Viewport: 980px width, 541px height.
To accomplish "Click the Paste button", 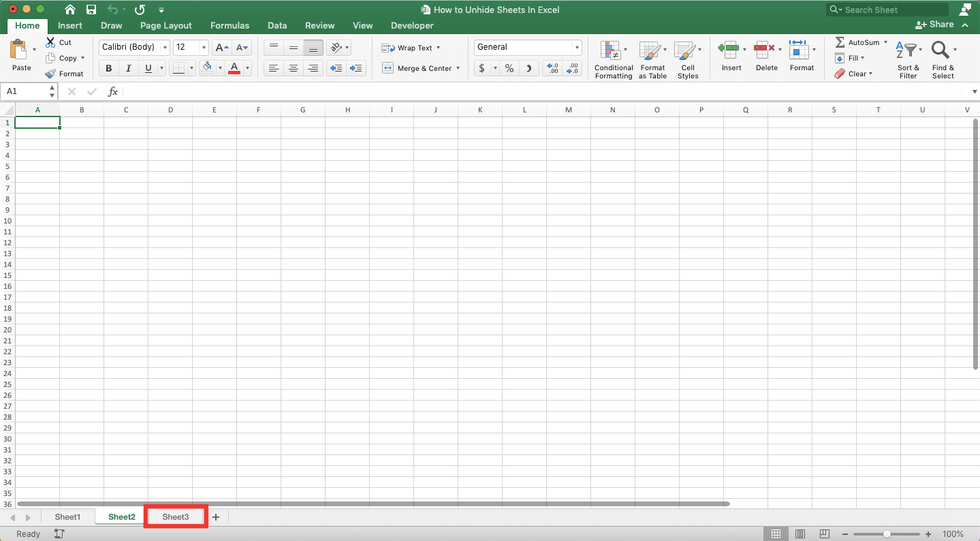I will pyautogui.click(x=21, y=58).
